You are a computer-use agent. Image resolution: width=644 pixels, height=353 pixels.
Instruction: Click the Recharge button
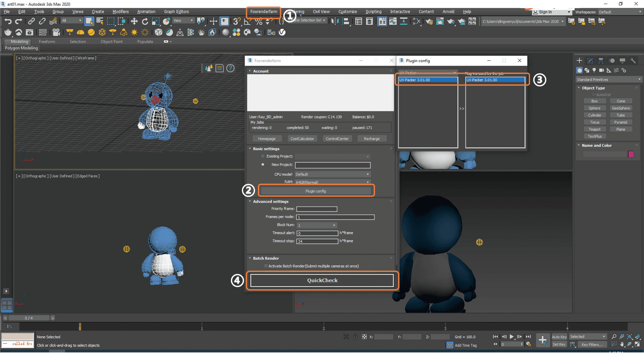click(372, 139)
